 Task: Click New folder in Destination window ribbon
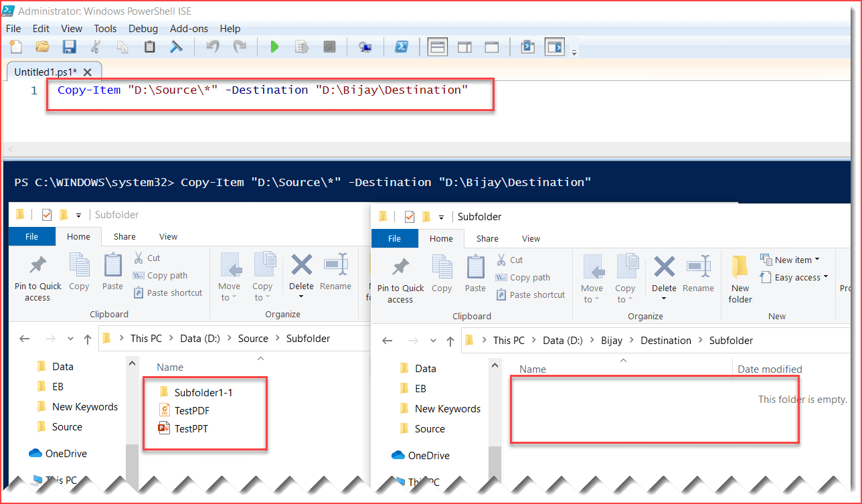740,279
